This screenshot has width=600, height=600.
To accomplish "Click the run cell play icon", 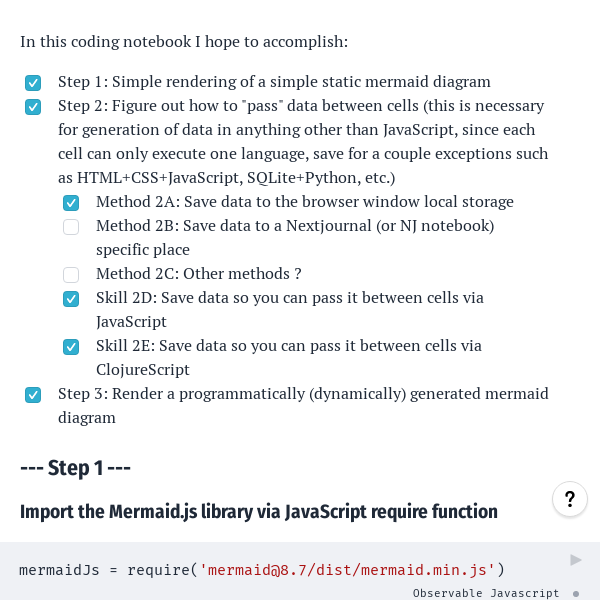I will tap(575, 560).
